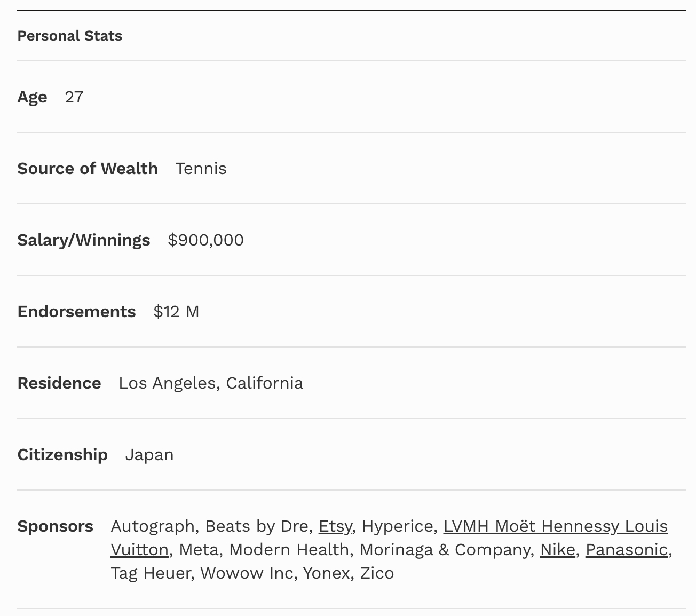This screenshot has width=696, height=616.
Task: Select the $900,000 winnings value
Action: pyautogui.click(x=205, y=240)
